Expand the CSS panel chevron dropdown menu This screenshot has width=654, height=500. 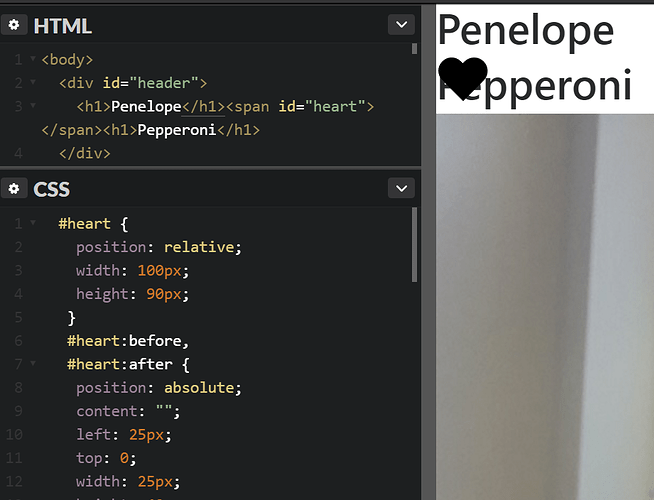coord(401,188)
